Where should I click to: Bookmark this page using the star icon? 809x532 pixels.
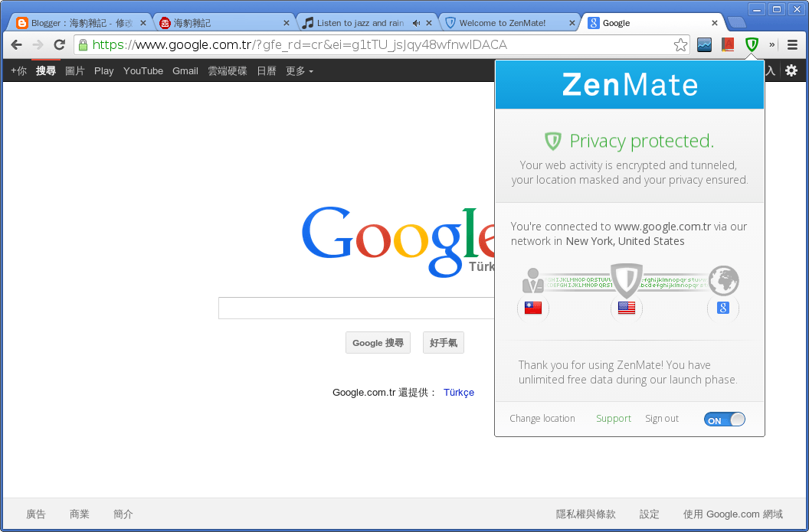pos(680,45)
